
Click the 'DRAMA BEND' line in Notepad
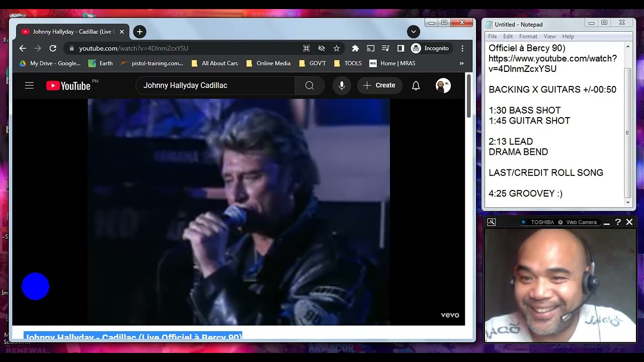[x=518, y=152]
